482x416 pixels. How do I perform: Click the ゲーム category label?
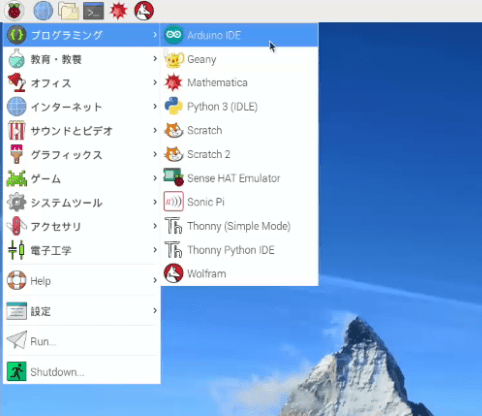click(x=46, y=179)
